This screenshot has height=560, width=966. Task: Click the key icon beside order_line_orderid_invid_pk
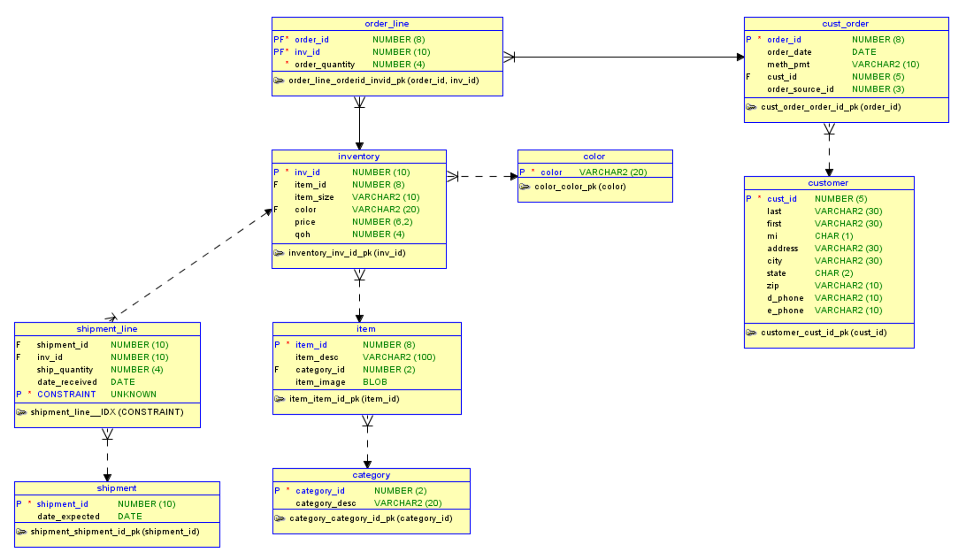[x=279, y=81]
